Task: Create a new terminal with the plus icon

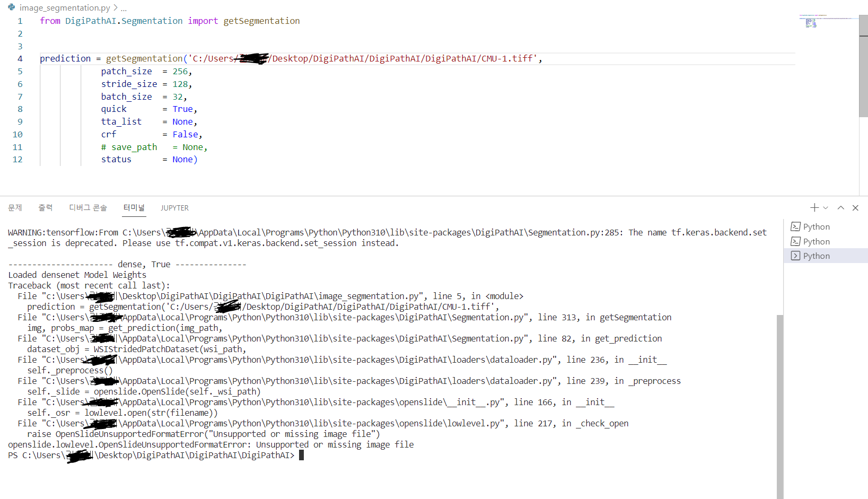Action: click(x=814, y=208)
